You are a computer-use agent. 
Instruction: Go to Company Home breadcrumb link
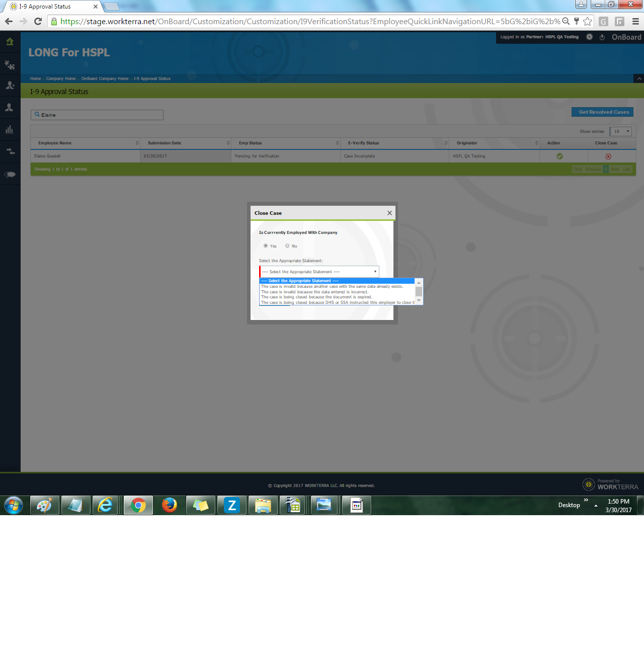click(x=61, y=78)
